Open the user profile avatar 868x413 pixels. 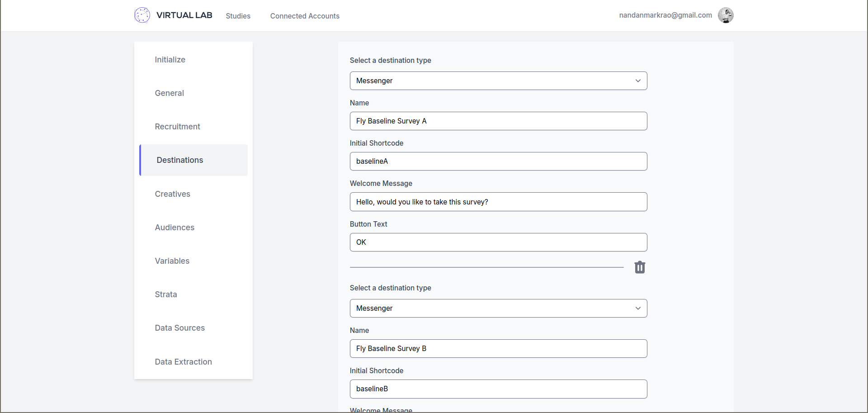(x=726, y=15)
